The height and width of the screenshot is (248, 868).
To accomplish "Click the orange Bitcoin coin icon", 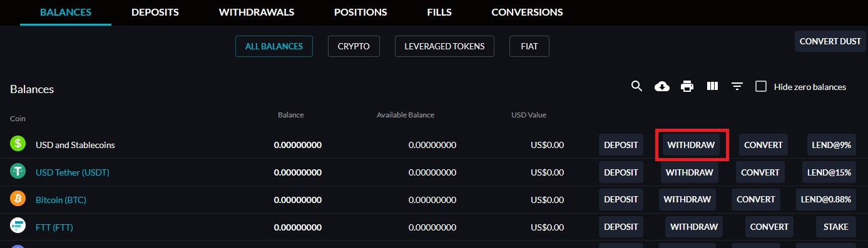I will click(x=18, y=199).
